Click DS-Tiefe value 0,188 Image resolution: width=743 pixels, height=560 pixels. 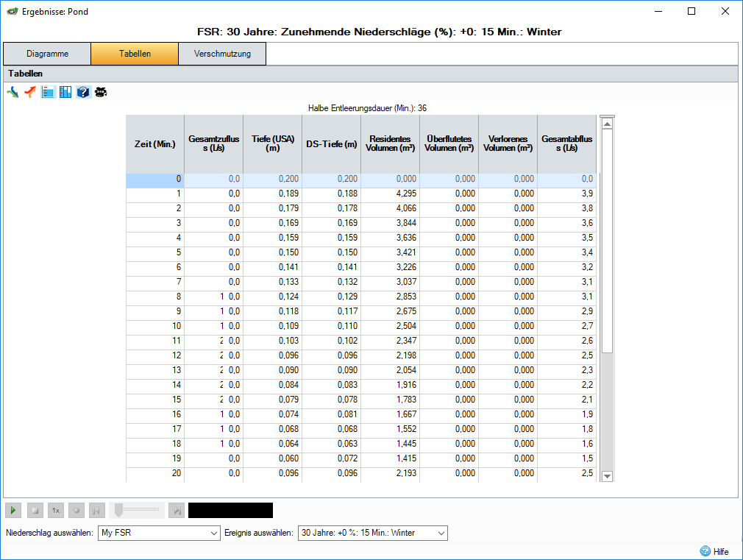click(331, 194)
